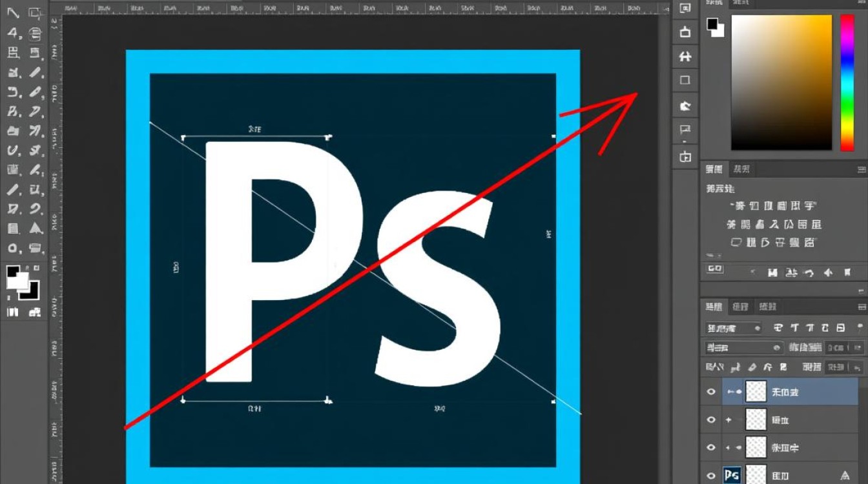Click the top icon in the collapsed panel strip
Screen dimensions: 868x484
[x=685, y=8]
